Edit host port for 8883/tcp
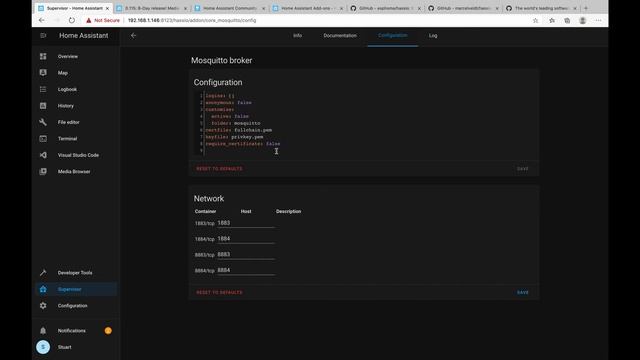 pos(246,254)
